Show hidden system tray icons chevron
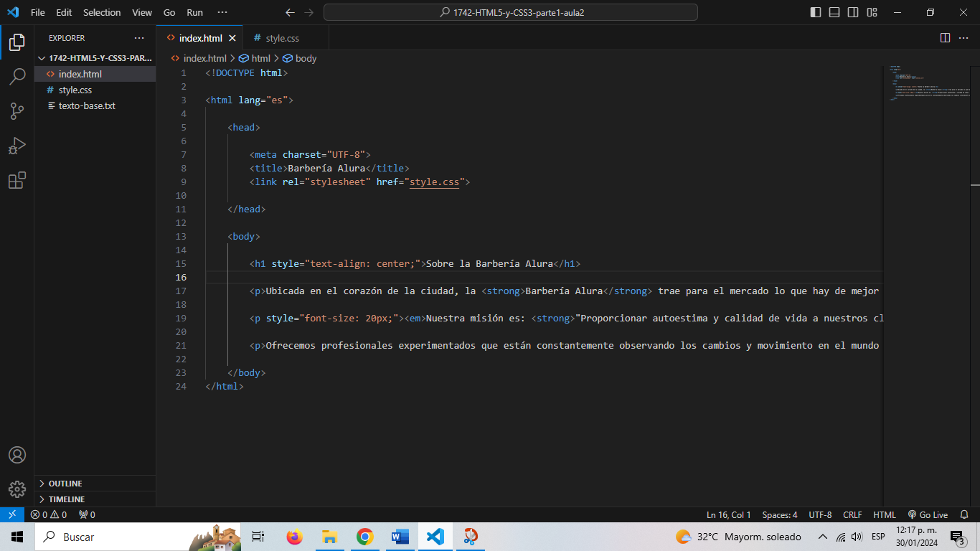 coord(823,537)
